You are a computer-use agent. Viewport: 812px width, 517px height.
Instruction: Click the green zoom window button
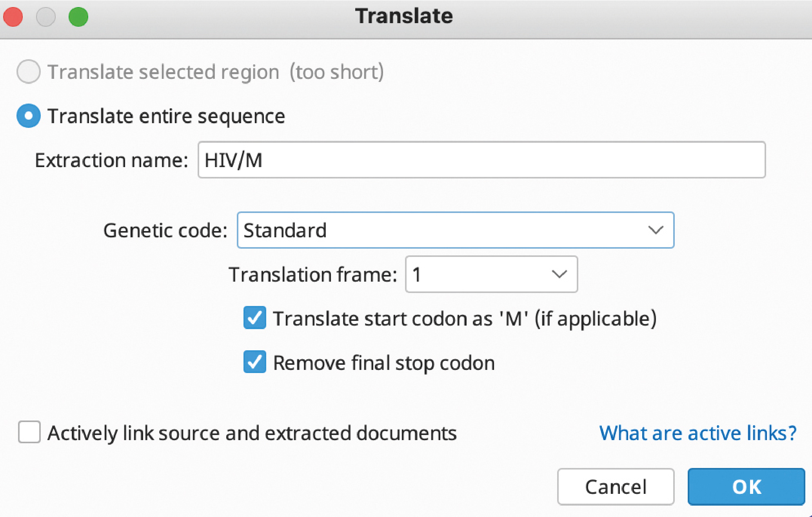point(78,17)
